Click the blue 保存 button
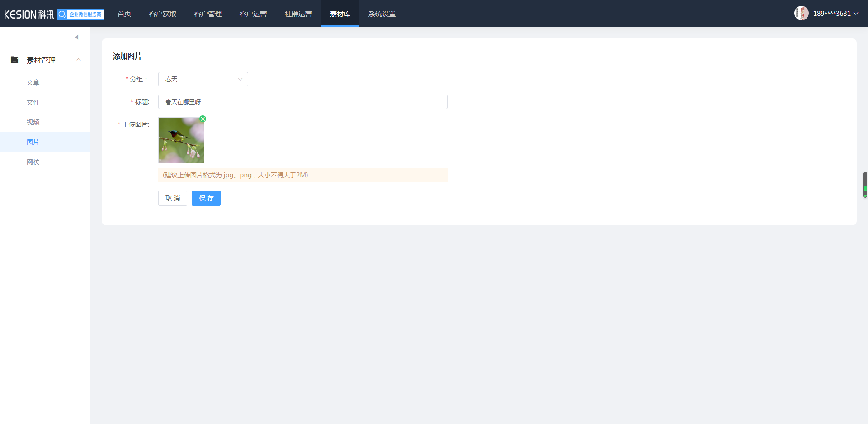This screenshot has width=868, height=424. (x=206, y=198)
